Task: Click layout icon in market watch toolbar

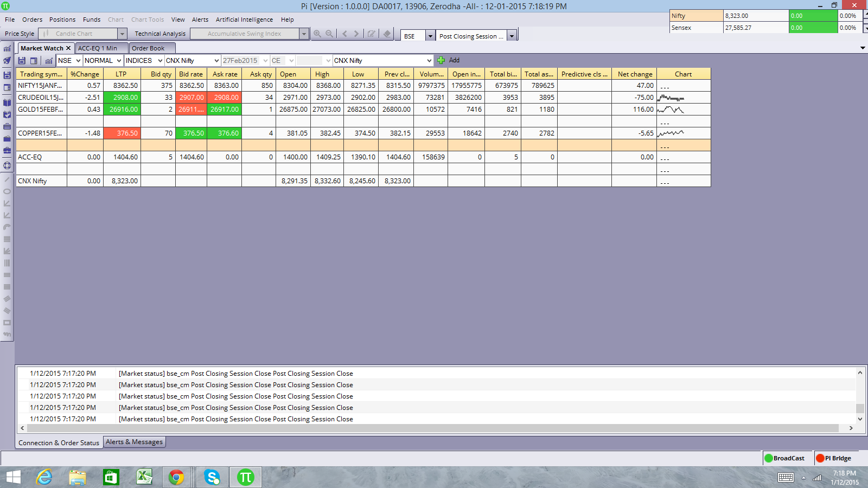Action: pos(34,61)
